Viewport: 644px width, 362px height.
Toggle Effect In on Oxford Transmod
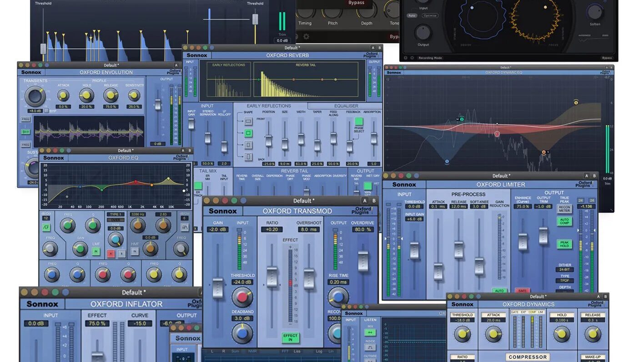point(290,337)
